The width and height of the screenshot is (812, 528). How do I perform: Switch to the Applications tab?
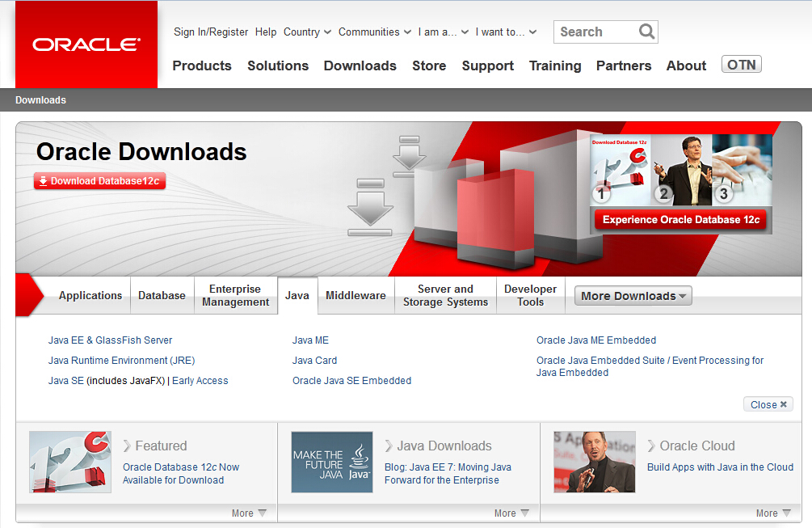[90, 295]
